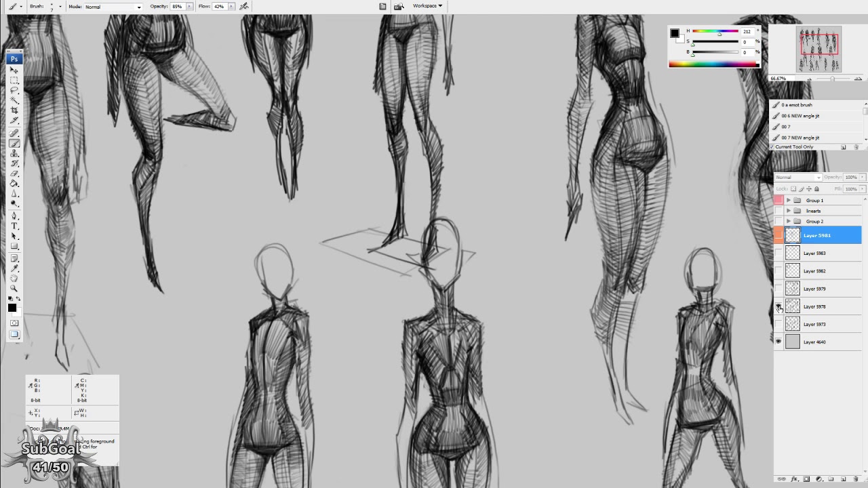Select the Clone Stamp tool
The image size is (868, 488).
point(14,153)
